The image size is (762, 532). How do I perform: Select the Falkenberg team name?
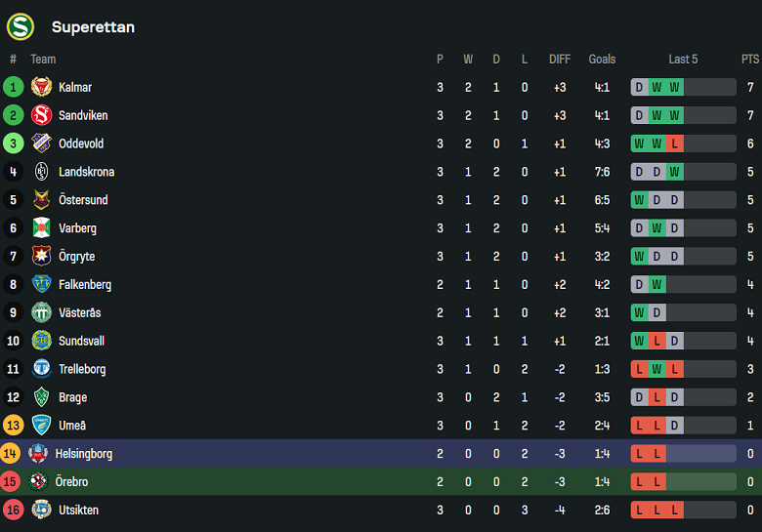coord(85,285)
